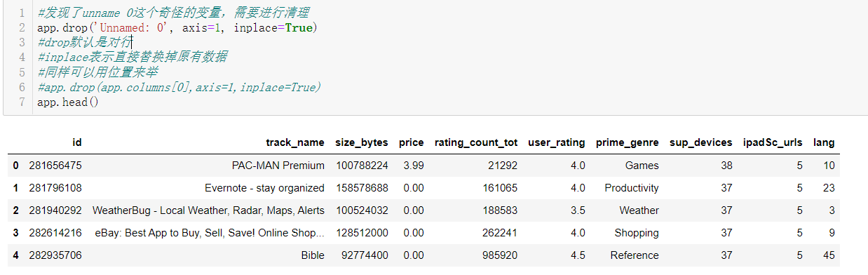Click the 'price' column header

click(x=412, y=142)
